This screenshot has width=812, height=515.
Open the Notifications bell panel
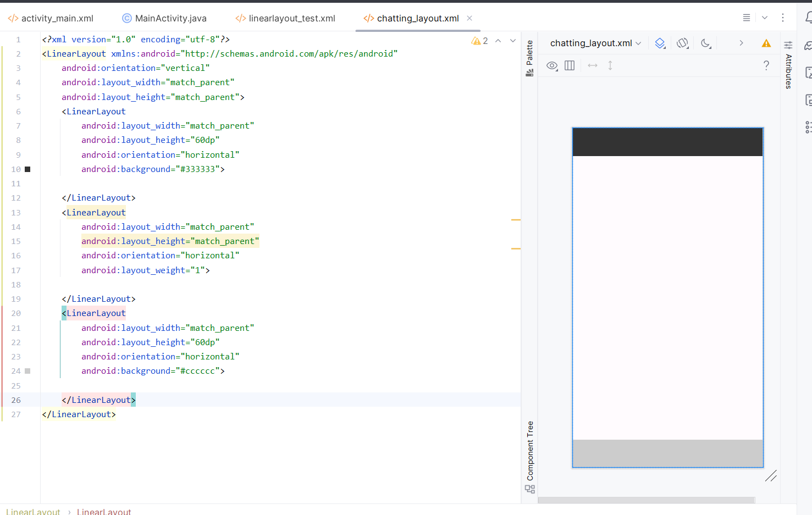[x=809, y=18]
